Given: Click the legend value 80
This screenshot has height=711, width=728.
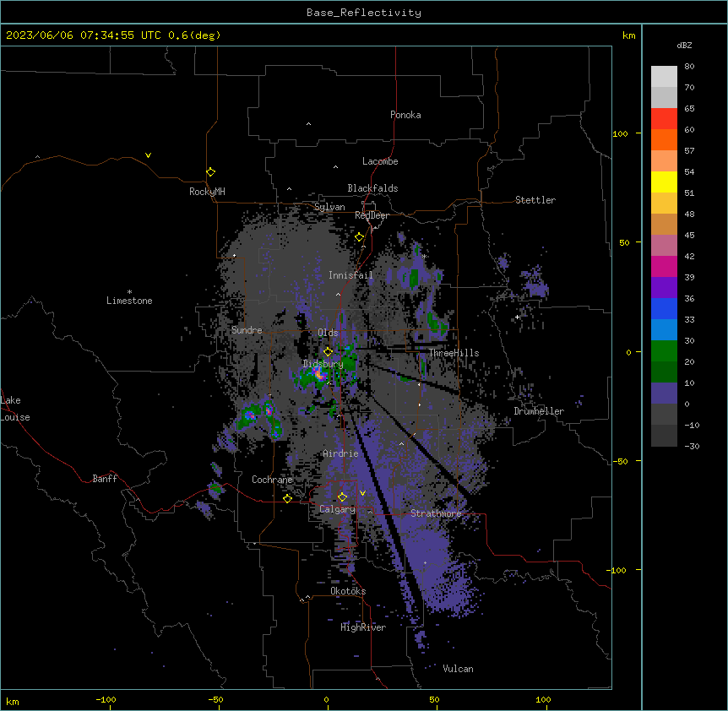Looking at the screenshot, I should pyautogui.click(x=689, y=67).
